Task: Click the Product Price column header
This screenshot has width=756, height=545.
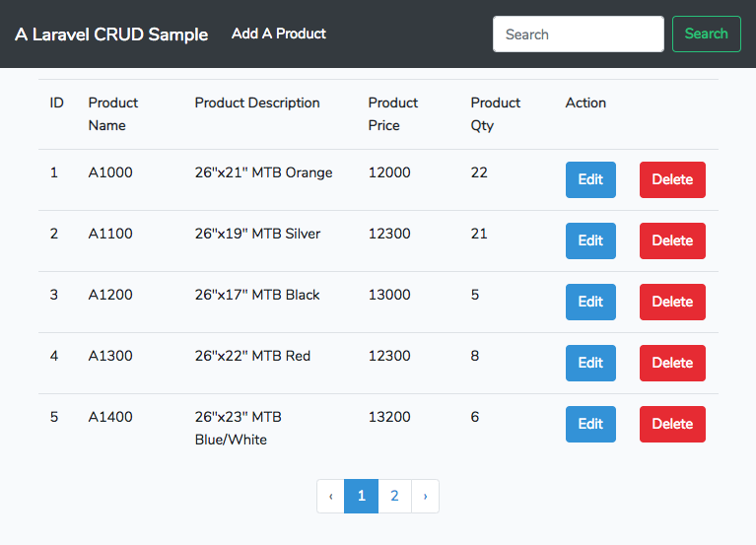Action: (x=393, y=114)
